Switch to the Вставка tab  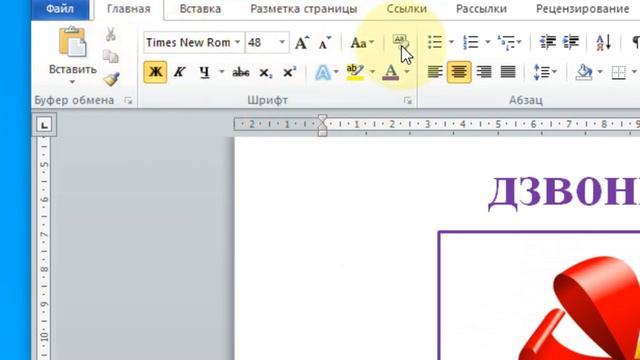coord(200,9)
